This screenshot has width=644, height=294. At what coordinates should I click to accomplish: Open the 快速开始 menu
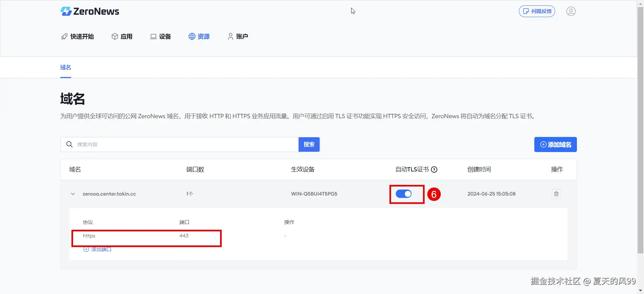point(77,36)
